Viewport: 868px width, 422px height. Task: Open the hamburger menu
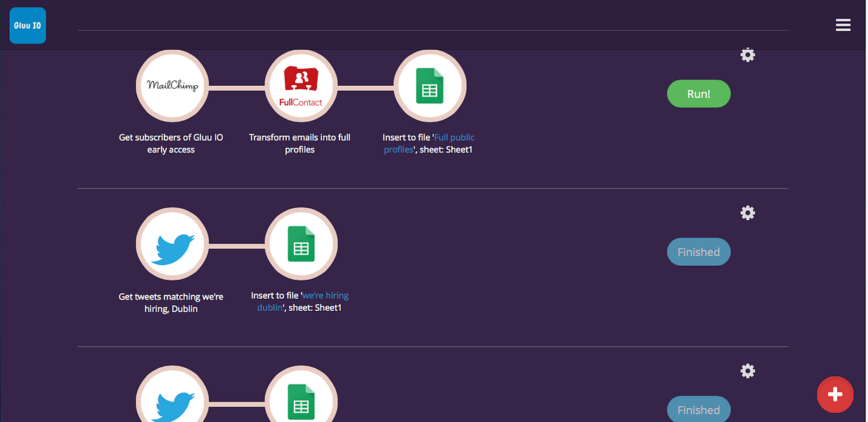(843, 25)
